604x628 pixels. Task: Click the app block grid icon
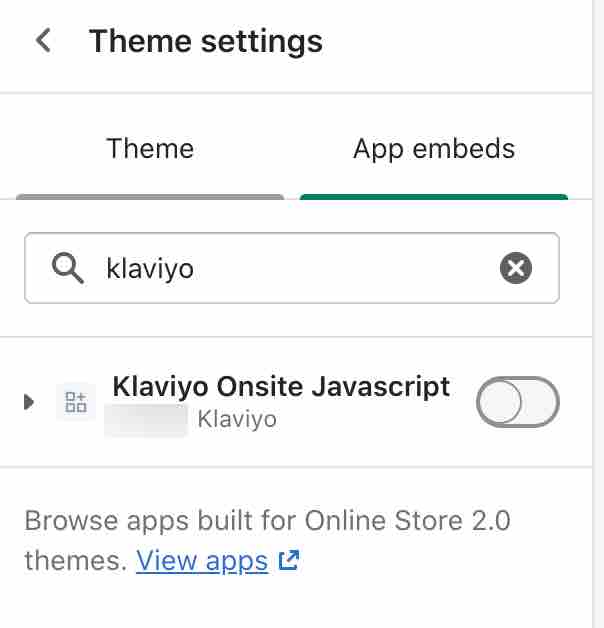pyautogui.click(x=75, y=402)
